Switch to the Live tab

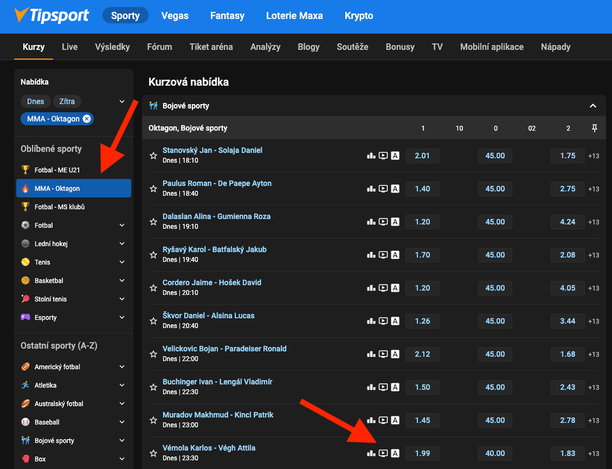point(69,47)
